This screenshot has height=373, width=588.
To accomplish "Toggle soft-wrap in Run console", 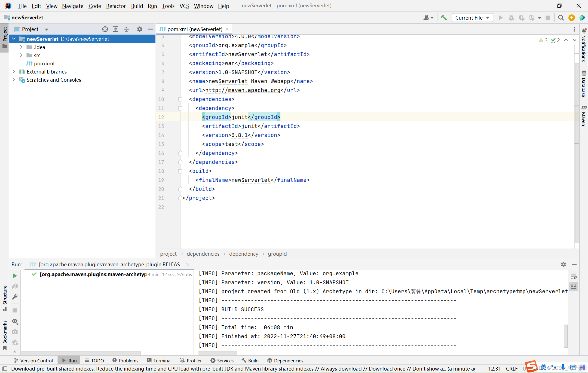I will (x=574, y=276).
